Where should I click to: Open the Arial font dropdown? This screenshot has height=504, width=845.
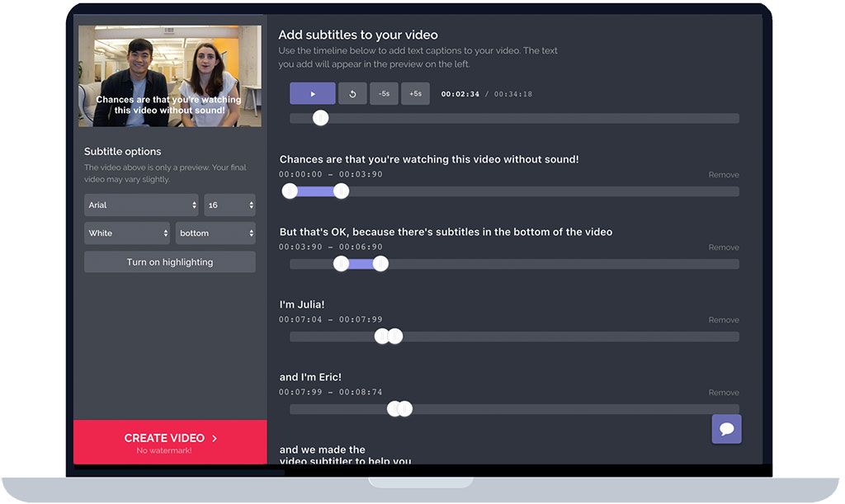point(141,205)
